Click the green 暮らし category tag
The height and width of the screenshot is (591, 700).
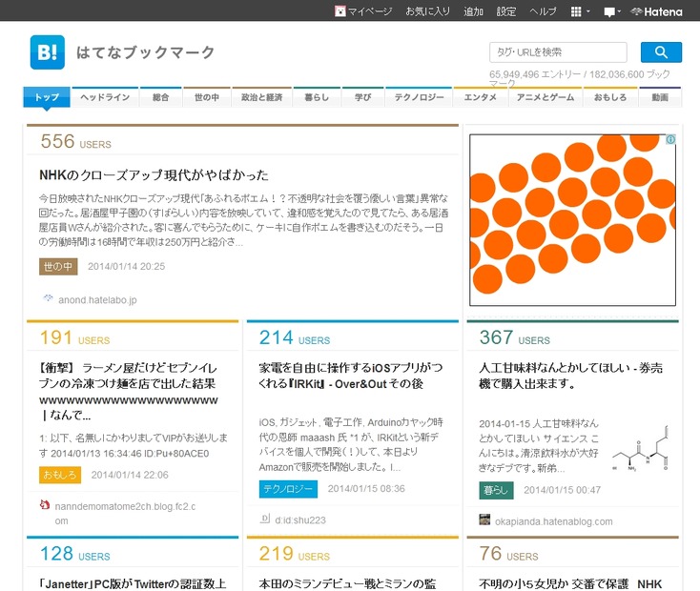496,490
